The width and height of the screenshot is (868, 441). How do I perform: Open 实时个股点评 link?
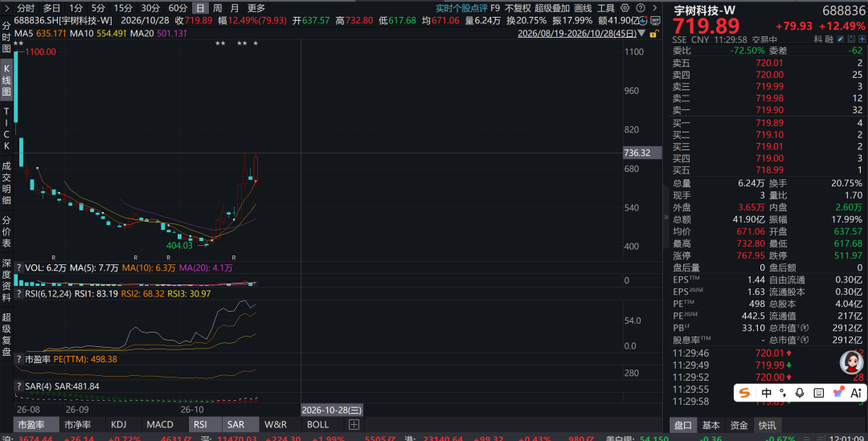(461, 8)
